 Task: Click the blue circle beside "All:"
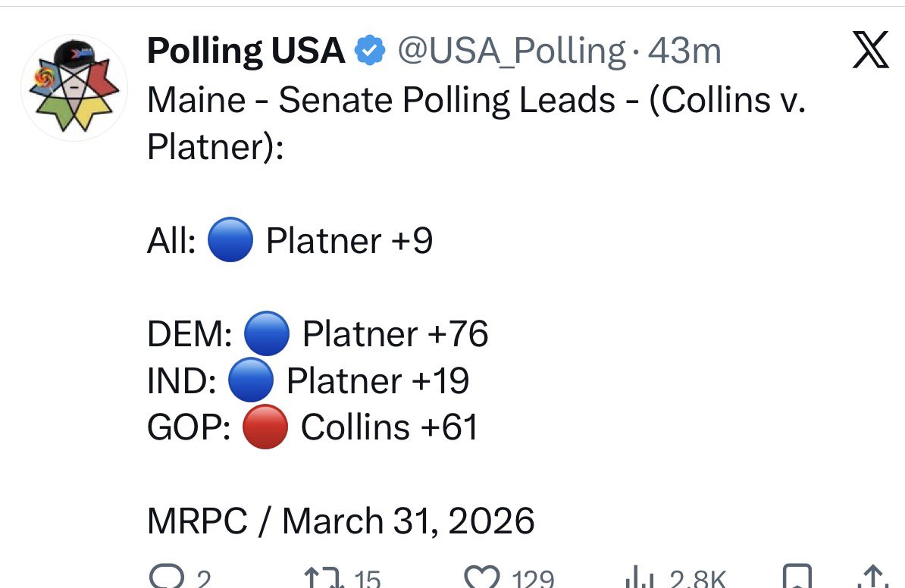click(x=230, y=241)
